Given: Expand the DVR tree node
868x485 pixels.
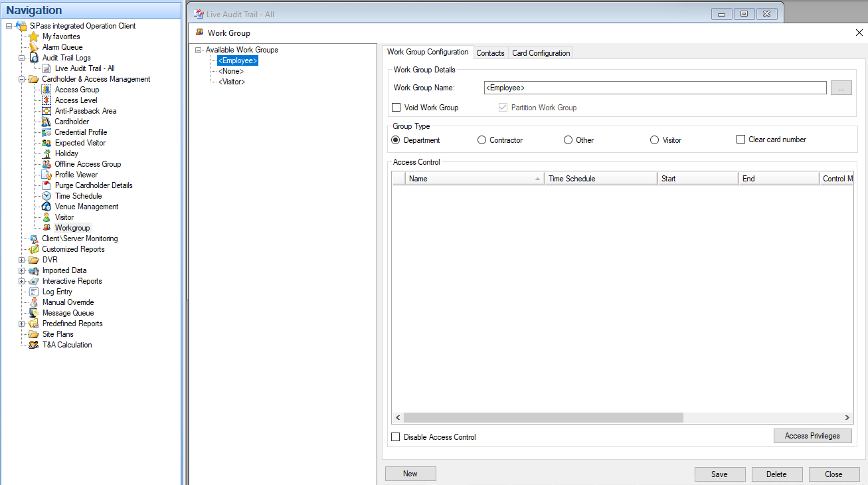Looking at the screenshot, I should [22, 260].
